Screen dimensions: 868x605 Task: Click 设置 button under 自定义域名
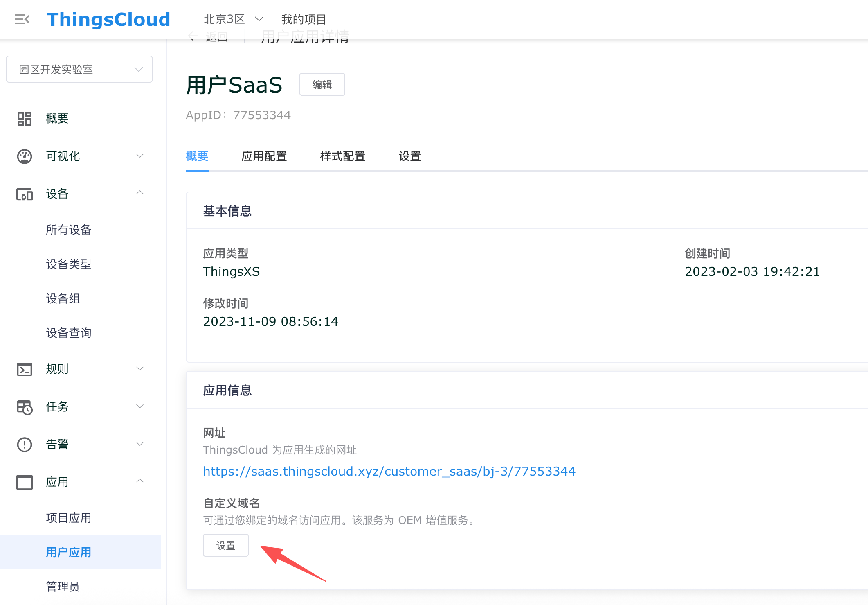click(x=225, y=546)
